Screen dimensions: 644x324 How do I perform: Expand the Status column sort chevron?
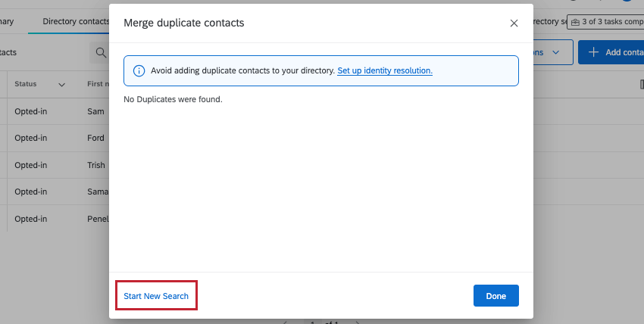62,84
